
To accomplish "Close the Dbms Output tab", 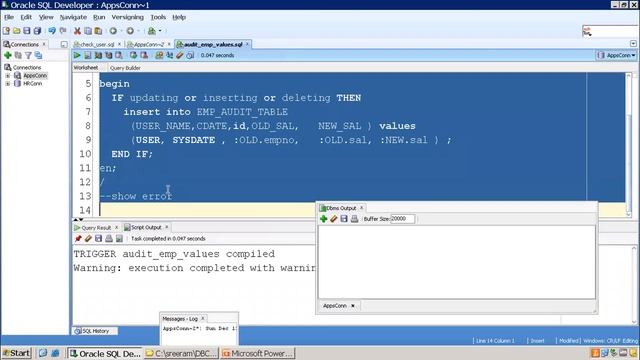I will pos(361,208).
